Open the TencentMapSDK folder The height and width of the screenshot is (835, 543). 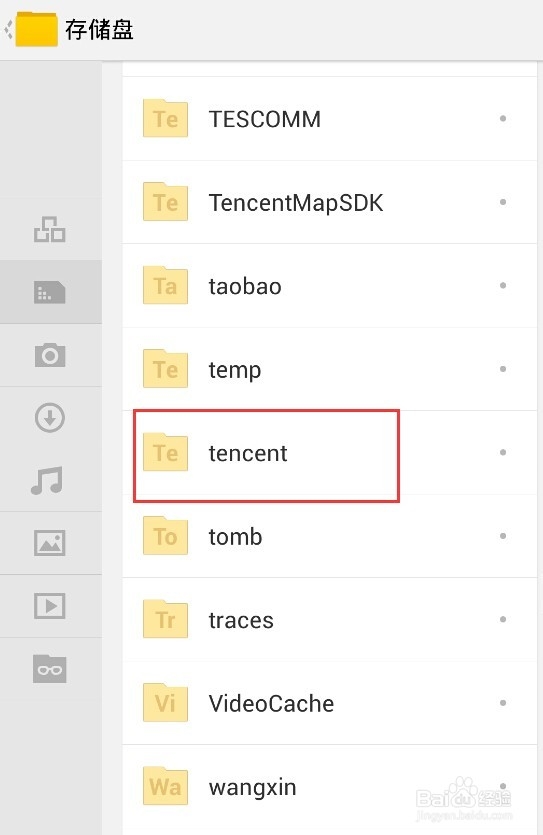click(330, 202)
